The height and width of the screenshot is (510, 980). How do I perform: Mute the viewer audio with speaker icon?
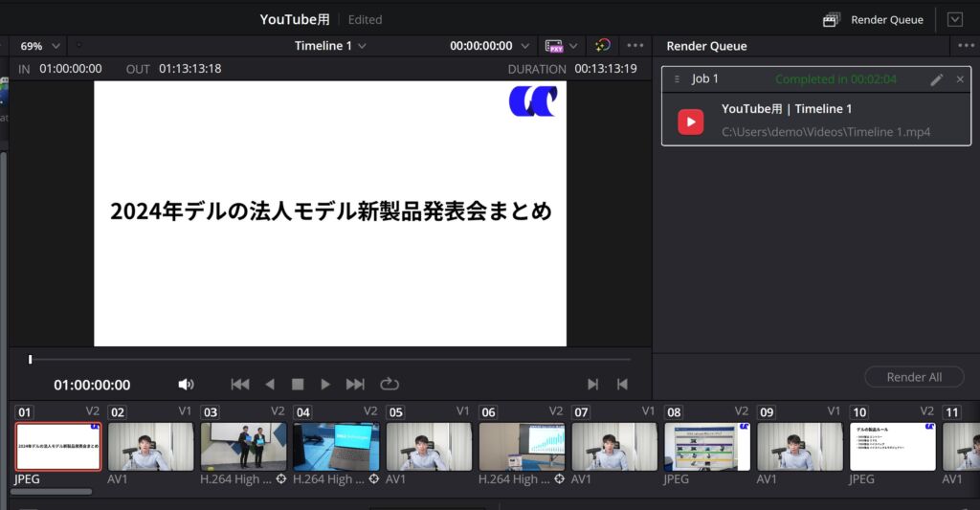(186, 385)
